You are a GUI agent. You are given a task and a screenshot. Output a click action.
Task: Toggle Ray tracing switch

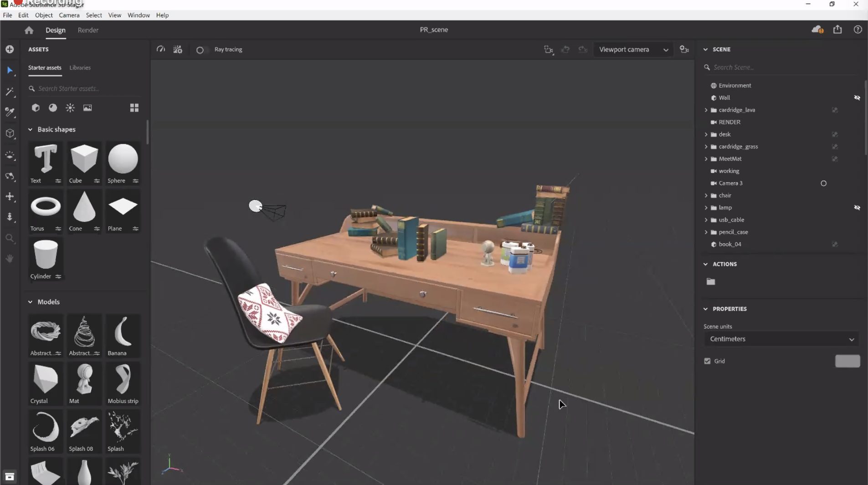pyautogui.click(x=200, y=50)
